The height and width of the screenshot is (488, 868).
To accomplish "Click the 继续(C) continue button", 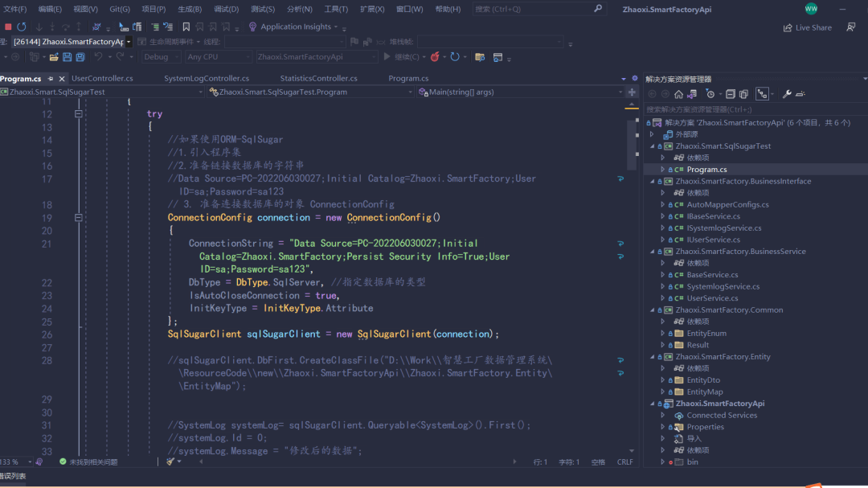I will tap(401, 56).
